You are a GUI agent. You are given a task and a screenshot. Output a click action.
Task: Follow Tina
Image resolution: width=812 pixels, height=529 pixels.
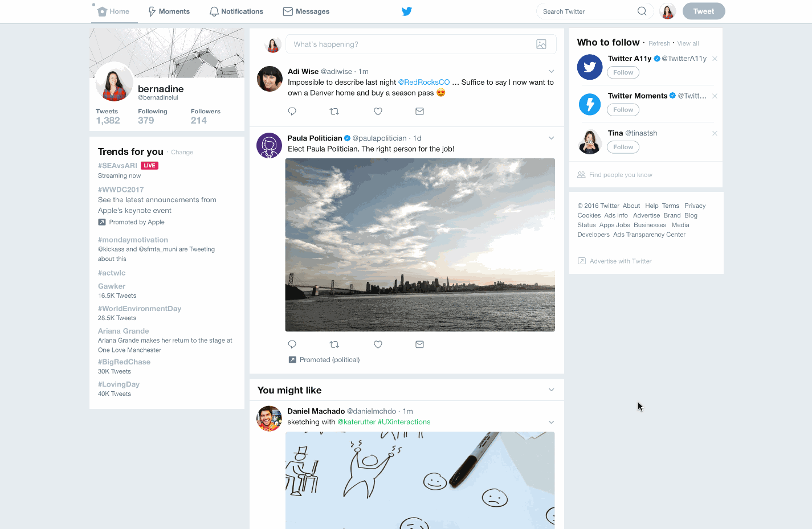coord(623,147)
